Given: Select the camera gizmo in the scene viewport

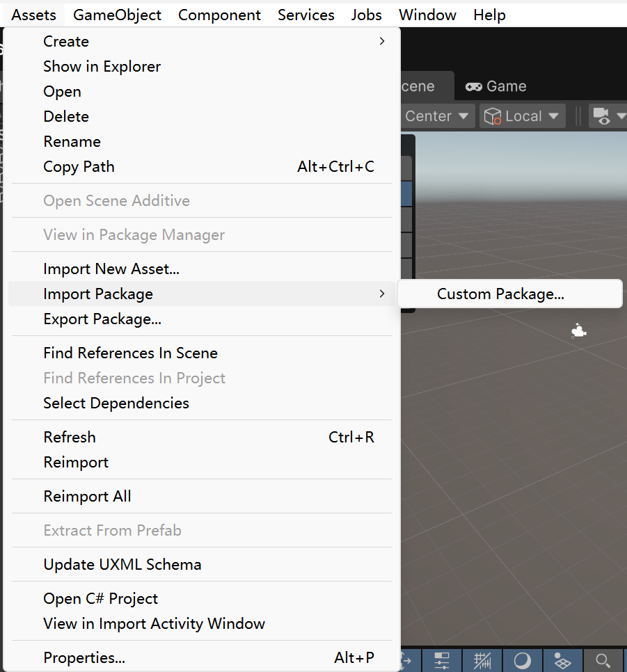Looking at the screenshot, I should click(x=578, y=331).
